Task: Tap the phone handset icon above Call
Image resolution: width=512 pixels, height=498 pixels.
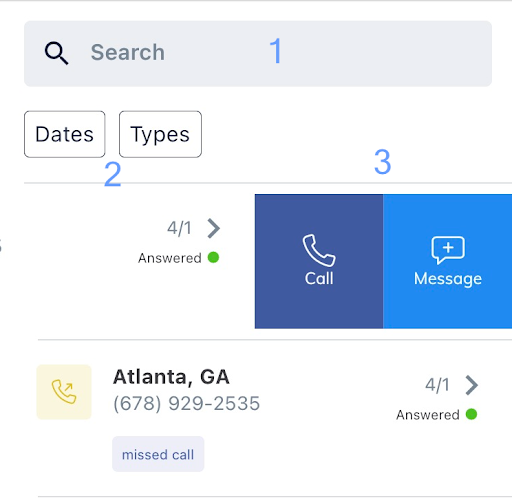Action: pos(319,250)
